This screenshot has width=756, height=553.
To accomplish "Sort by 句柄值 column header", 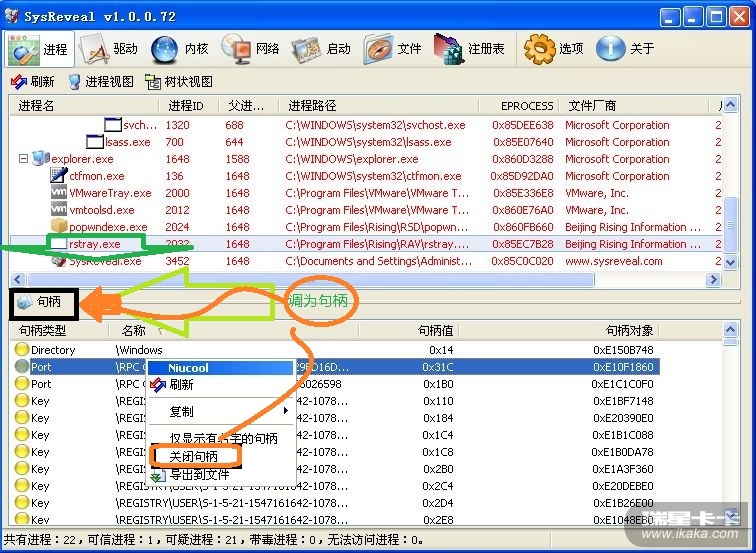I will [x=409, y=331].
